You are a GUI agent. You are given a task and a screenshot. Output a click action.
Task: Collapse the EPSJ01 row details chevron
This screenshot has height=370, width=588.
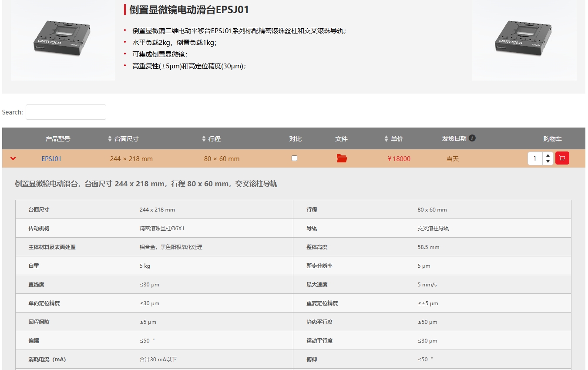[13, 158]
